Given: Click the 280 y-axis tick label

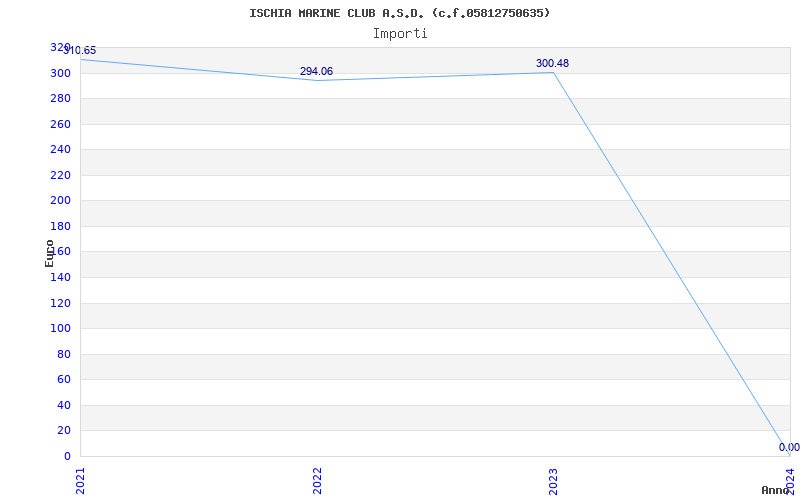Looking at the screenshot, I should click(x=60, y=98).
